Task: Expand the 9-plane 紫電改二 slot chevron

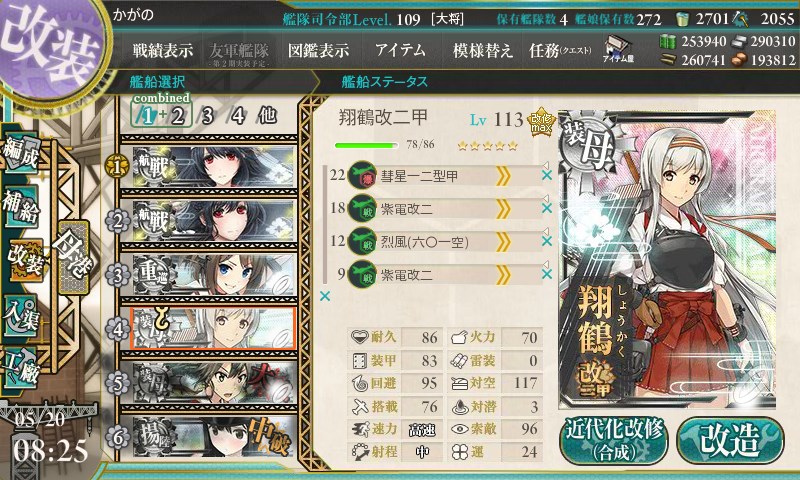Action: [x=503, y=275]
